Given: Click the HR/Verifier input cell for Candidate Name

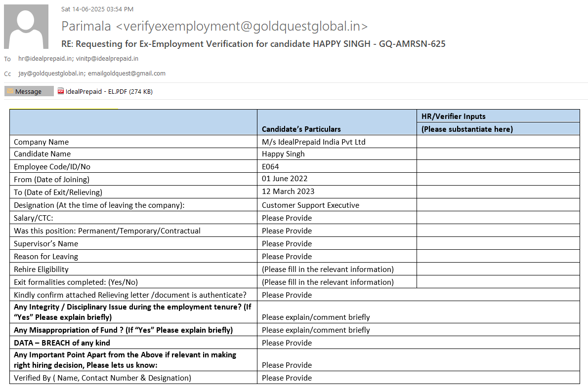Looking at the screenshot, I should 498,154.
